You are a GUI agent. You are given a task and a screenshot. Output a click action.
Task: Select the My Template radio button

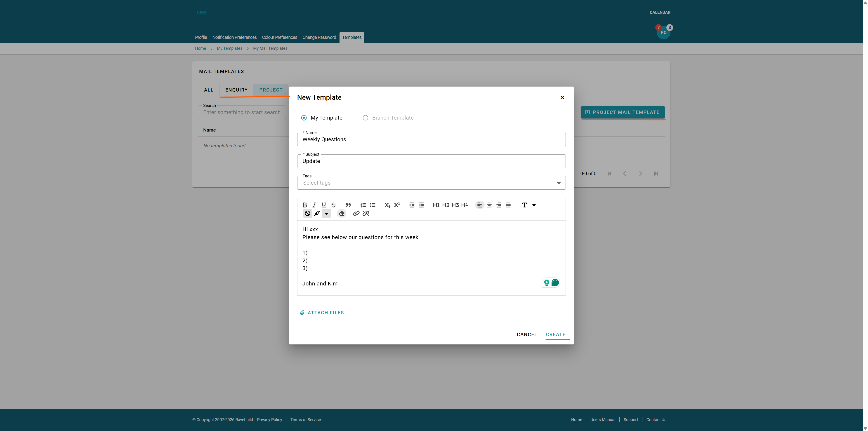point(304,118)
